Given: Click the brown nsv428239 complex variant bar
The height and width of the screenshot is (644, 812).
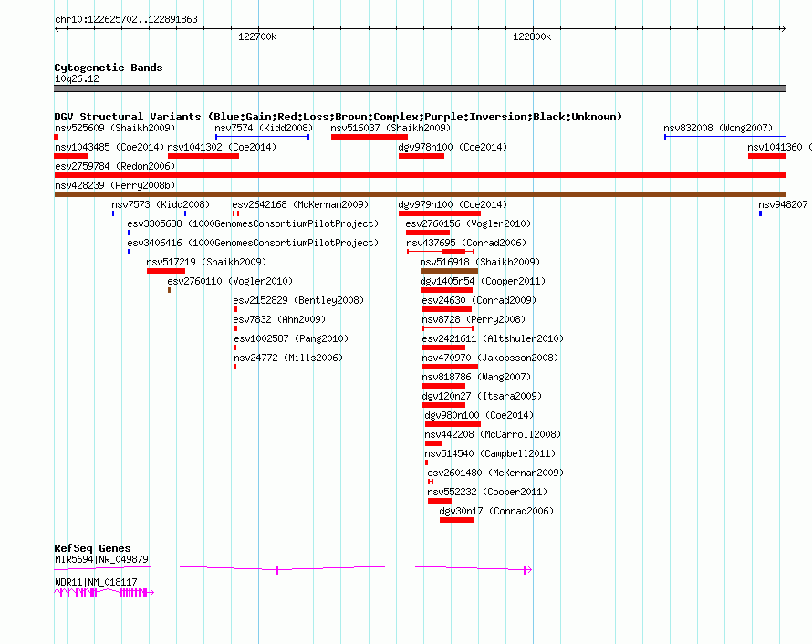Looking at the screenshot, I should pyautogui.click(x=420, y=194).
